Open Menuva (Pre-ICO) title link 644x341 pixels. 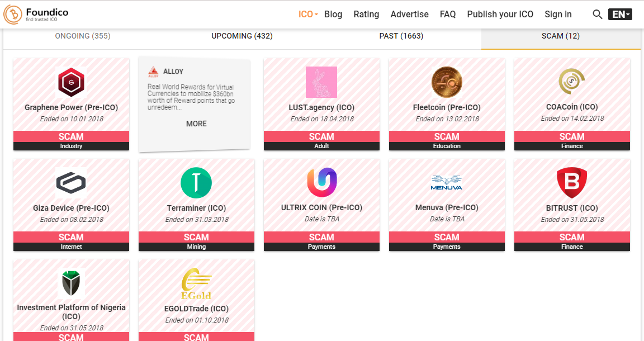coord(447,208)
